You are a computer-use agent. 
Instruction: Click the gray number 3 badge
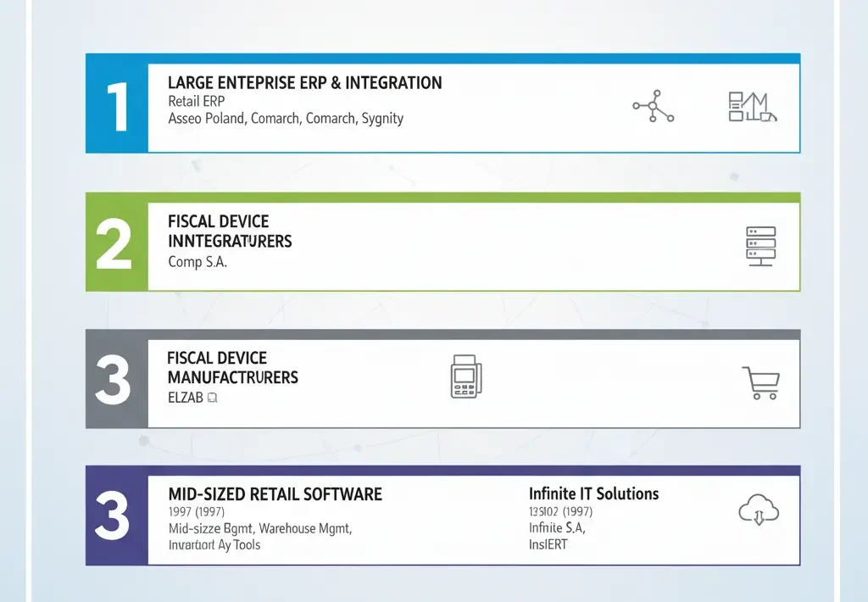click(x=113, y=378)
